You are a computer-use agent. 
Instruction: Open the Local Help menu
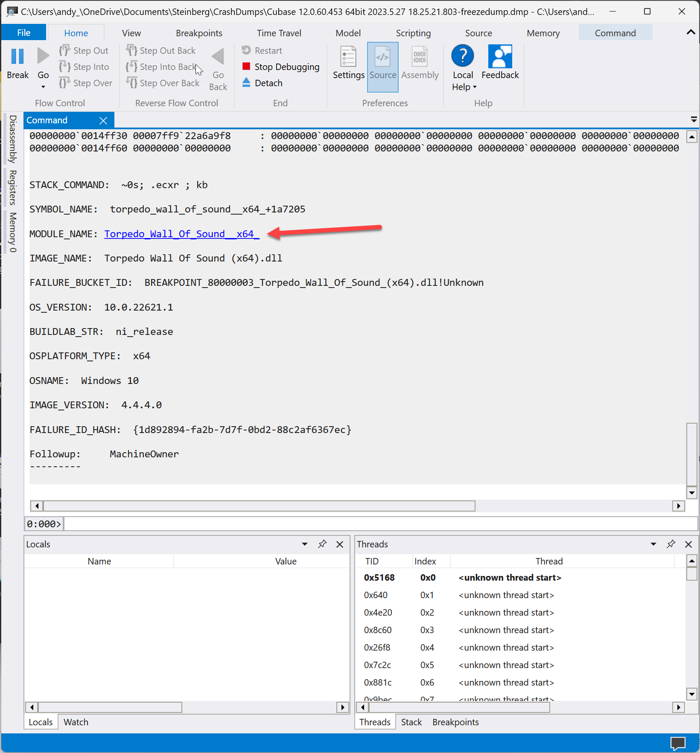coord(463,68)
